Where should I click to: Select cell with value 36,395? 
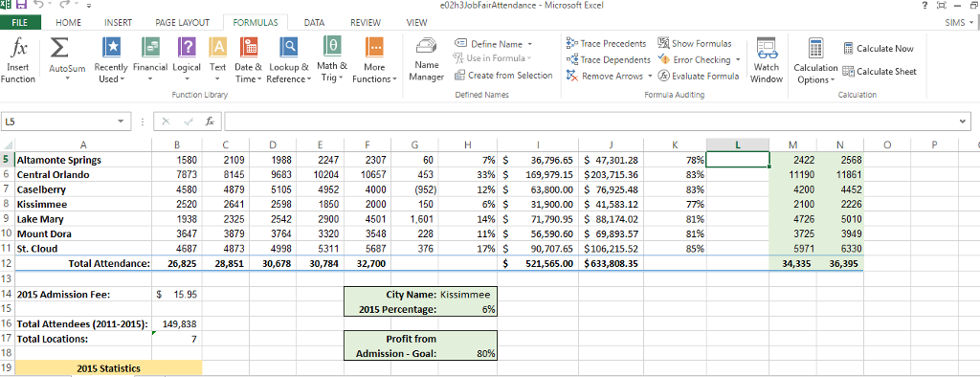pos(840,263)
